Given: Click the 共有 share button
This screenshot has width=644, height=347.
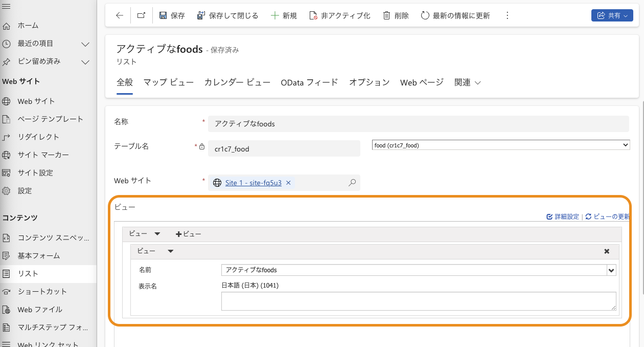Looking at the screenshot, I should [612, 15].
